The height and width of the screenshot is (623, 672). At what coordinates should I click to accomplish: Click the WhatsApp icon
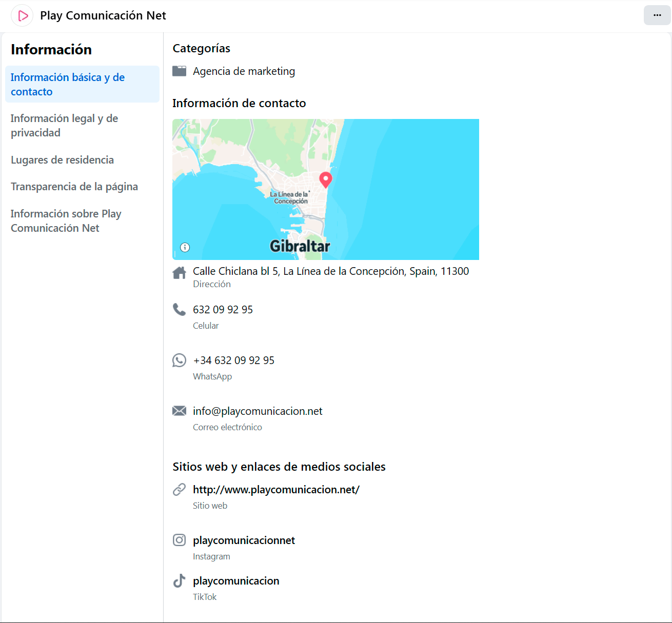click(179, 360)
